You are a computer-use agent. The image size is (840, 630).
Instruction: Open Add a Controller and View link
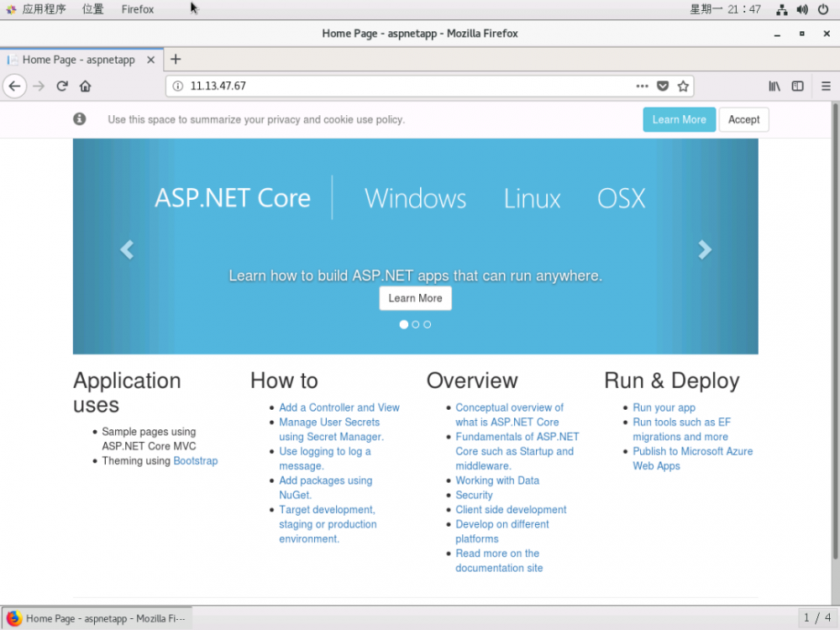point(339,407)
